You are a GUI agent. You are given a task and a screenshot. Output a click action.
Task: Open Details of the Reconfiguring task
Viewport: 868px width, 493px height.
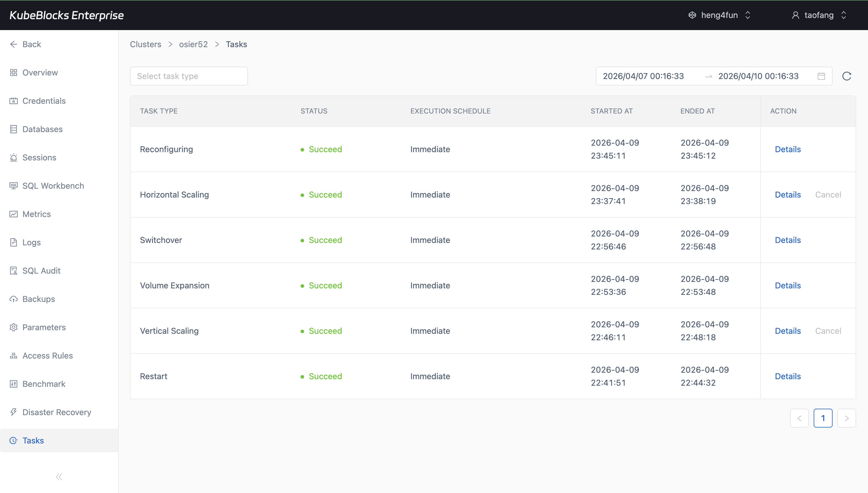(787, 149)
